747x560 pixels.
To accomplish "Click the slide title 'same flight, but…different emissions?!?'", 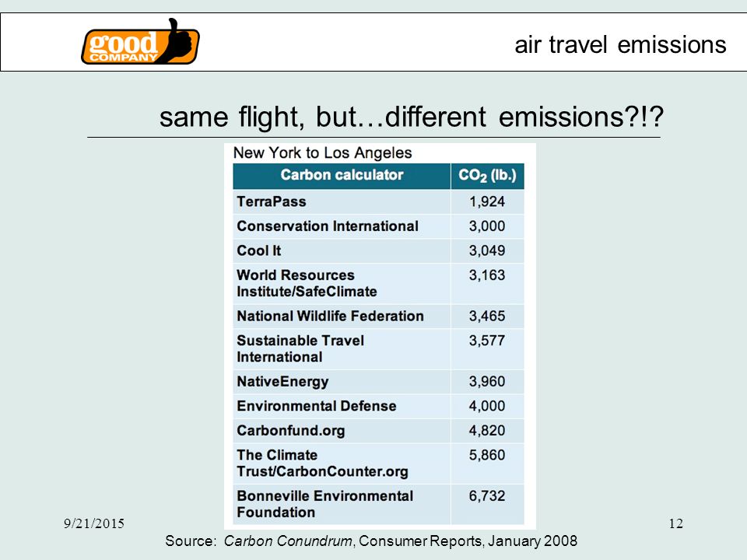I will tap(411, 117).
